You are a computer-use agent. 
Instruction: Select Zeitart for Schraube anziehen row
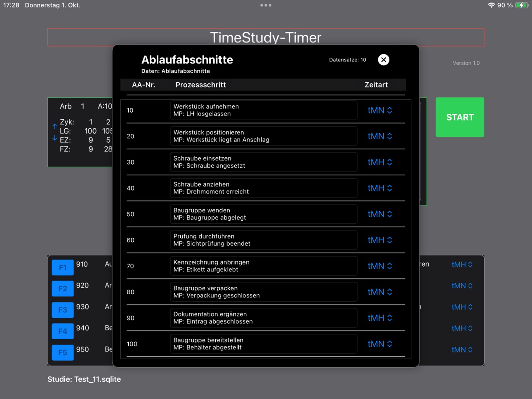point(380,188)
